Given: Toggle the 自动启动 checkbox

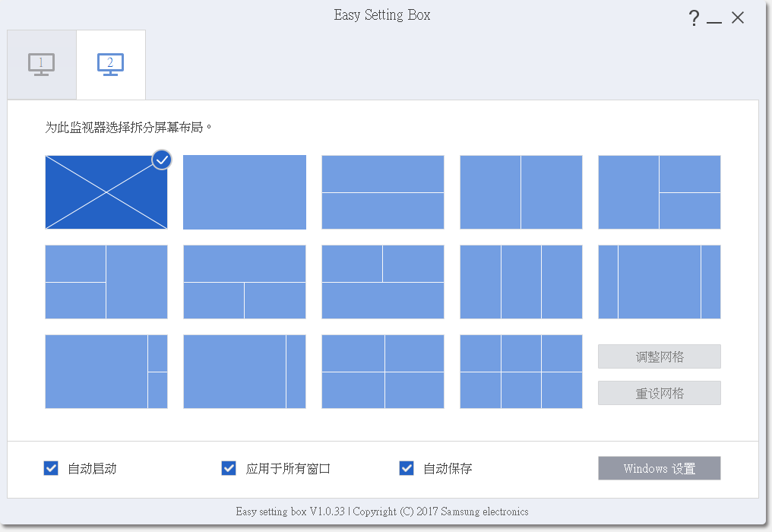Looking at the screenshot, I should point(51,468).
